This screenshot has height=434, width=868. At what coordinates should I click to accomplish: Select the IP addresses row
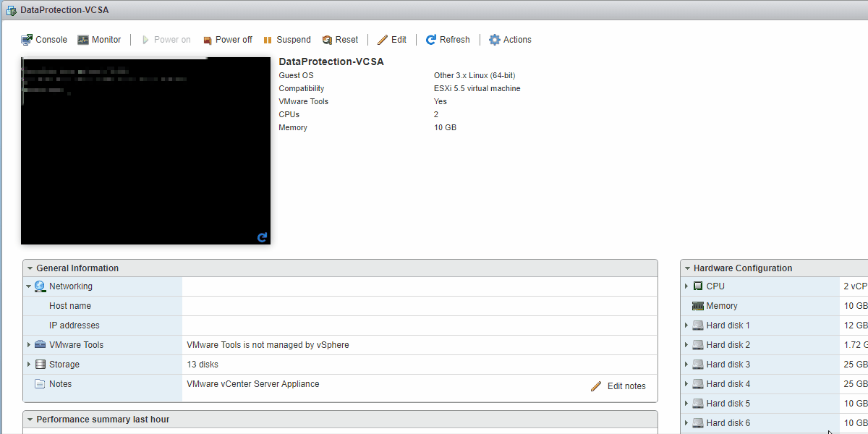340,325
